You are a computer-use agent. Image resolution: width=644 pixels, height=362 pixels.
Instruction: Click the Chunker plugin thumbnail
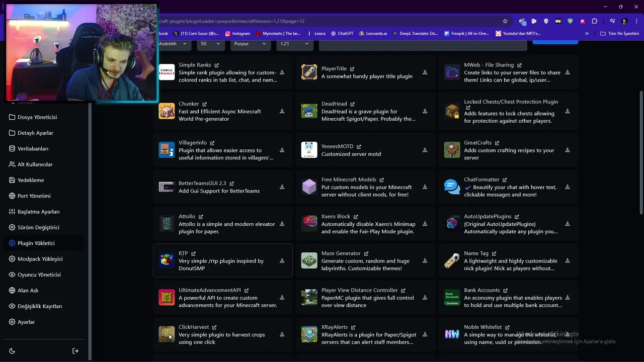click(167, 111)
